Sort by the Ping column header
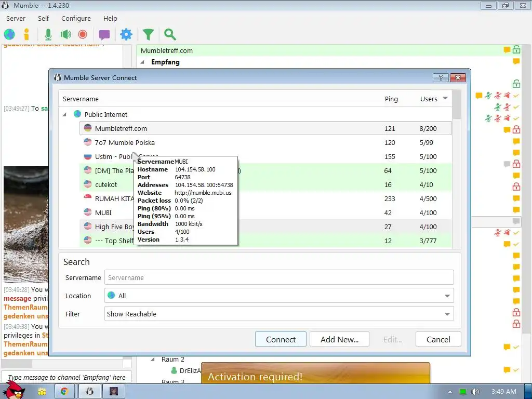The width and height of the screenshot is (532, 399). coord(391,99)
